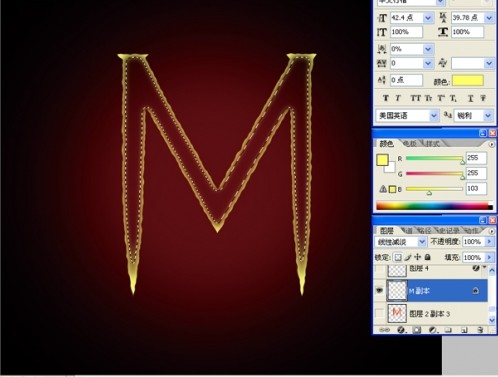Screen dimensions: 498x377
Task: Switch to the 色板 swatches tab
Action: 410,144
